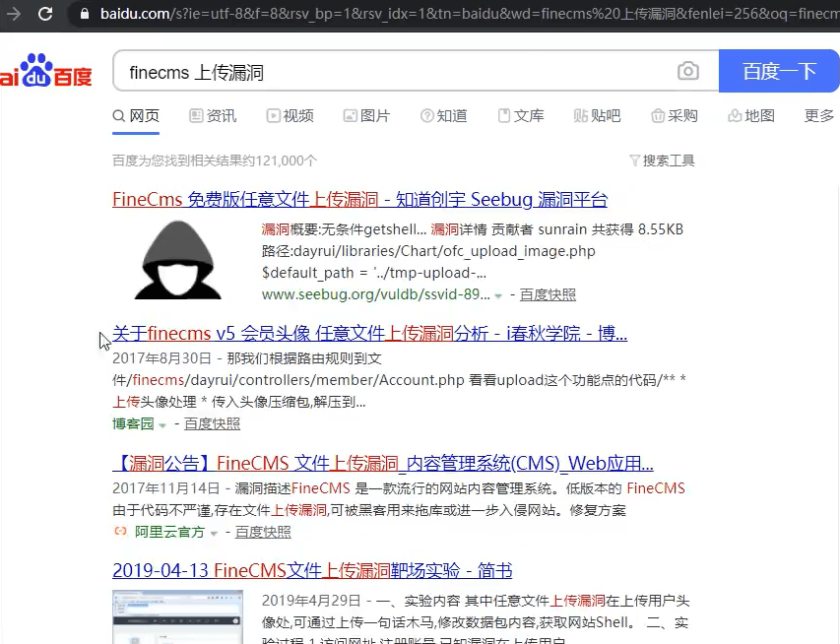Screen dimensions: 840x644
Task: Click the browser reload icon
Action: coord(45,14)
